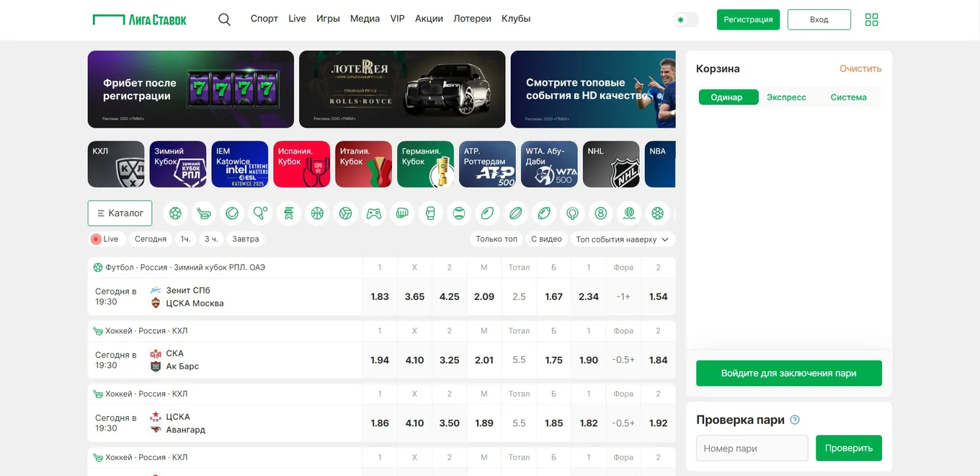Select the water polo icon
Image resolution: width=980 pixels, height=476 pixels.
coord(629,213)
